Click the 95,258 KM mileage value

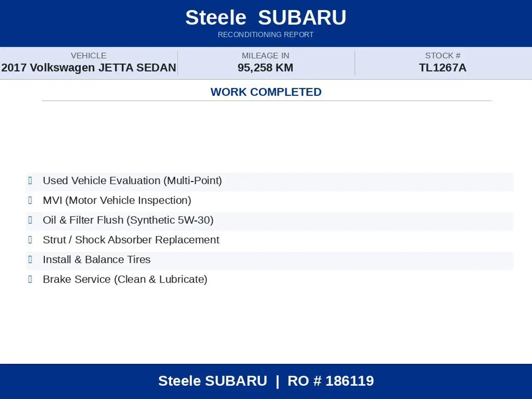(266, 68)
